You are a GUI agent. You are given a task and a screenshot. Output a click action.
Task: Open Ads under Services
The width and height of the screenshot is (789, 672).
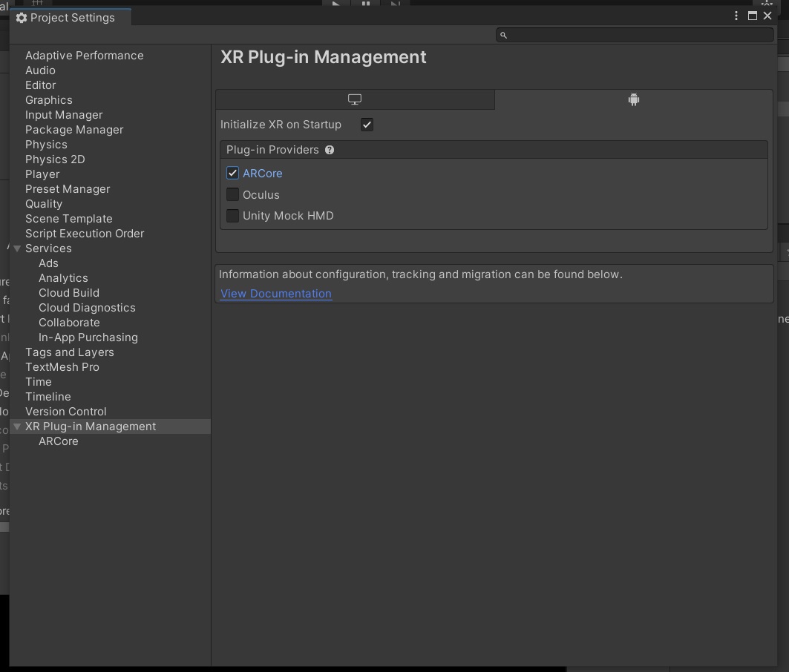tap(48, 263)
